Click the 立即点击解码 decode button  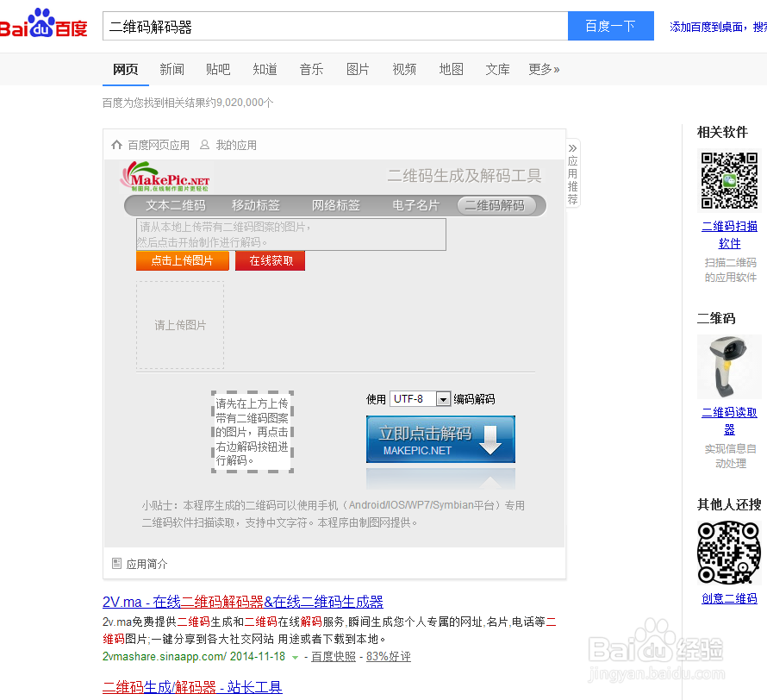440,440
